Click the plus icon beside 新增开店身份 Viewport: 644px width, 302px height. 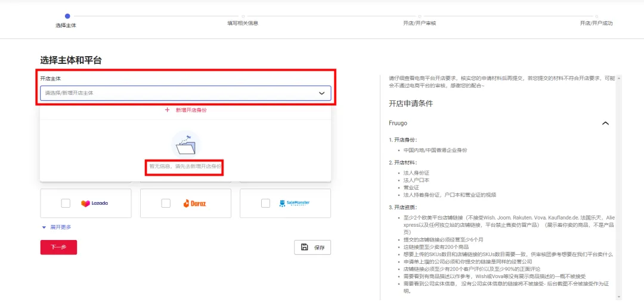tap(167, 110)
